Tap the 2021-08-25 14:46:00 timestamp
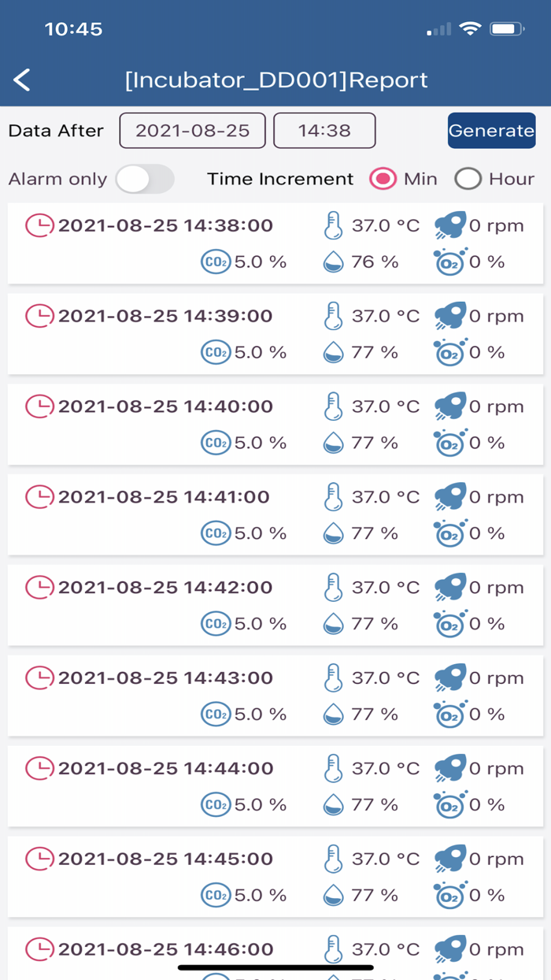 [165, 949]
